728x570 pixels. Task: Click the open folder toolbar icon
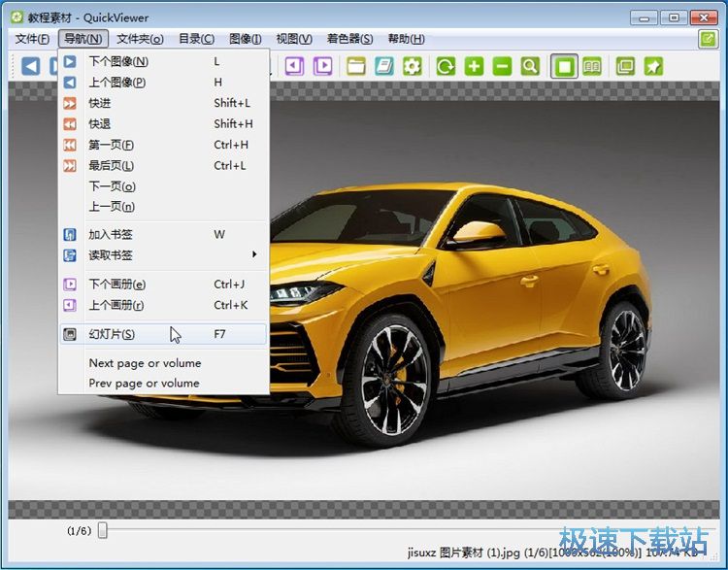(x=356, y=66)
